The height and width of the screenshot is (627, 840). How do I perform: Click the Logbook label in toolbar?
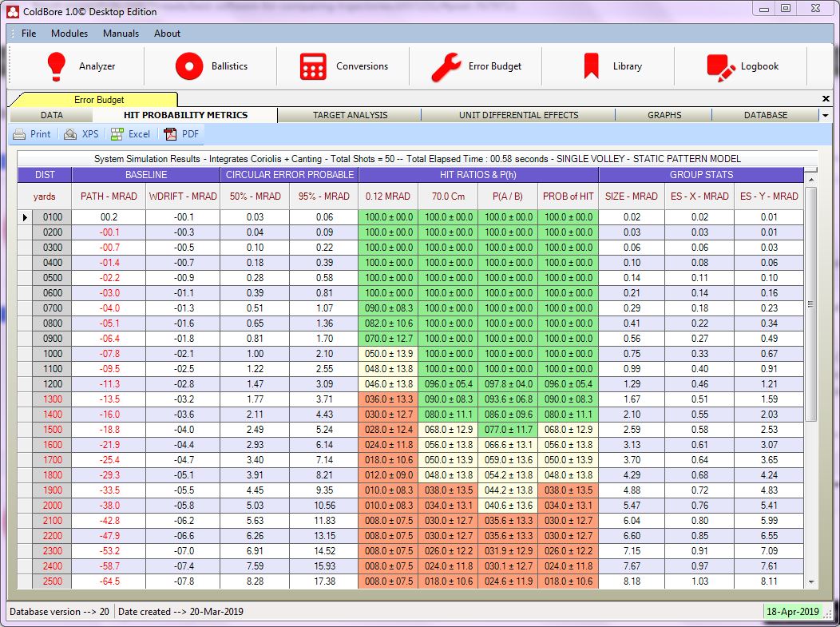pos(759,66)
